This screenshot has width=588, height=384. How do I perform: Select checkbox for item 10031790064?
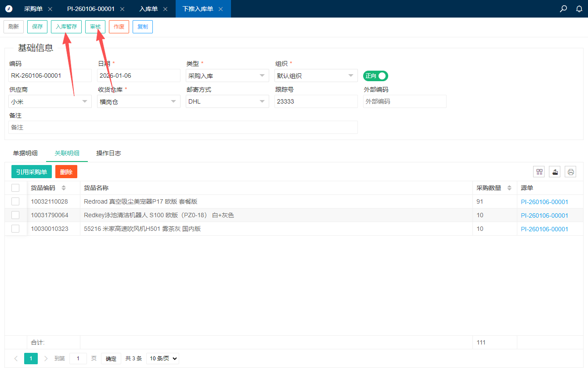tap(15, 215)
